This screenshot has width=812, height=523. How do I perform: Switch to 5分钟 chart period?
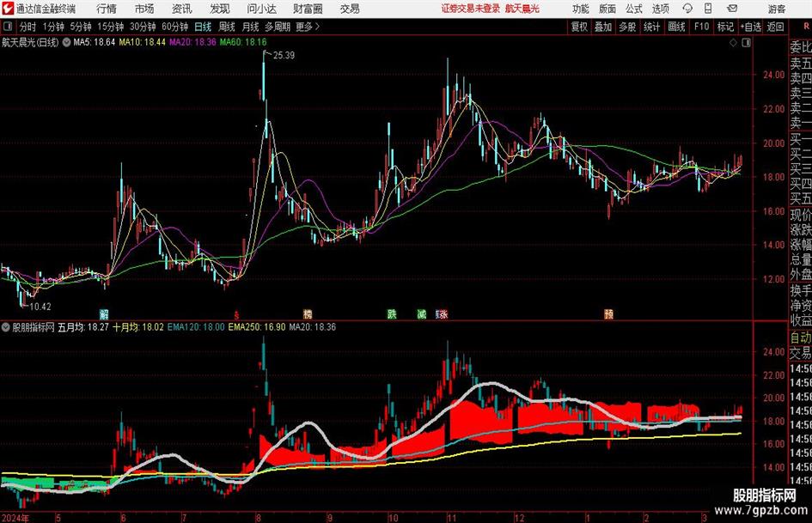(x=80, y=27)
